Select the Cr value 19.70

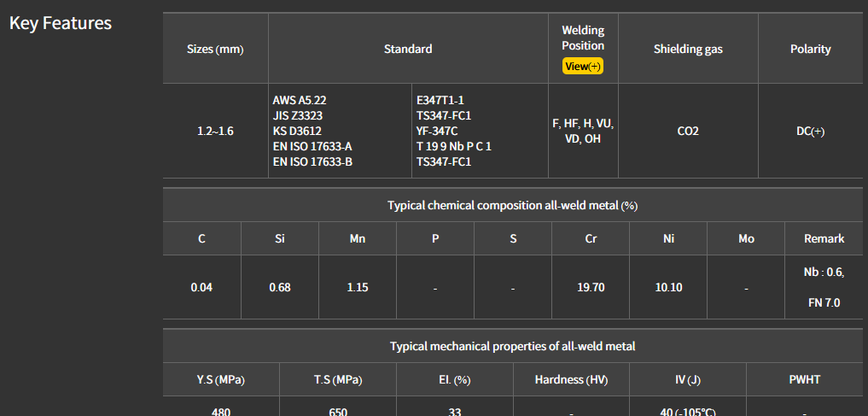pos(591,288)
